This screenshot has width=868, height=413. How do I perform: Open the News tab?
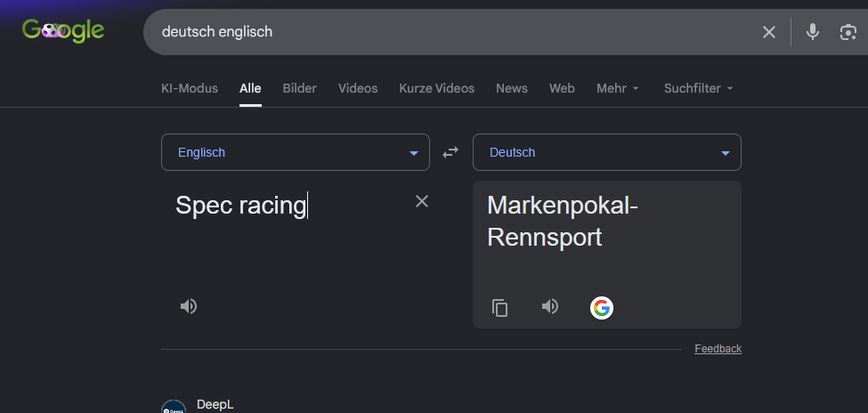(x=512, y=89)
